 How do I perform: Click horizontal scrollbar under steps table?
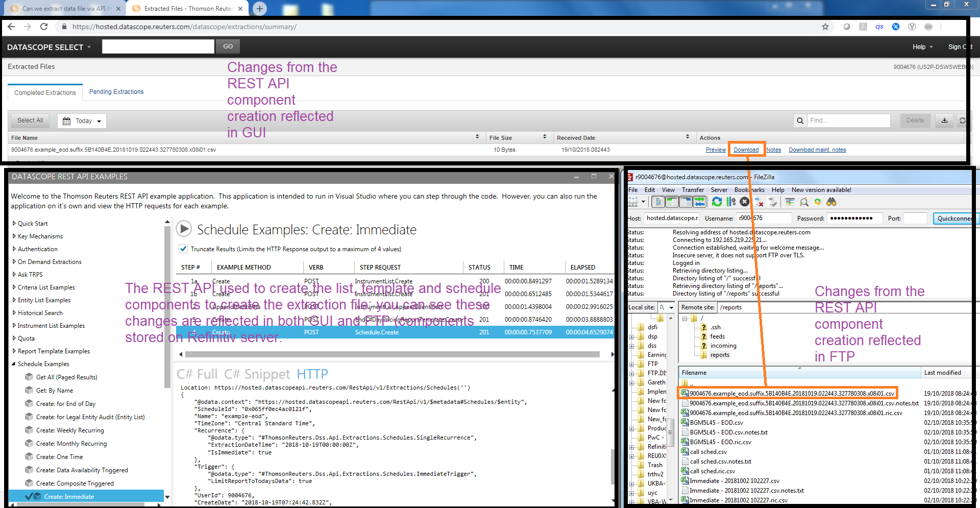click(x=393, y=354)
